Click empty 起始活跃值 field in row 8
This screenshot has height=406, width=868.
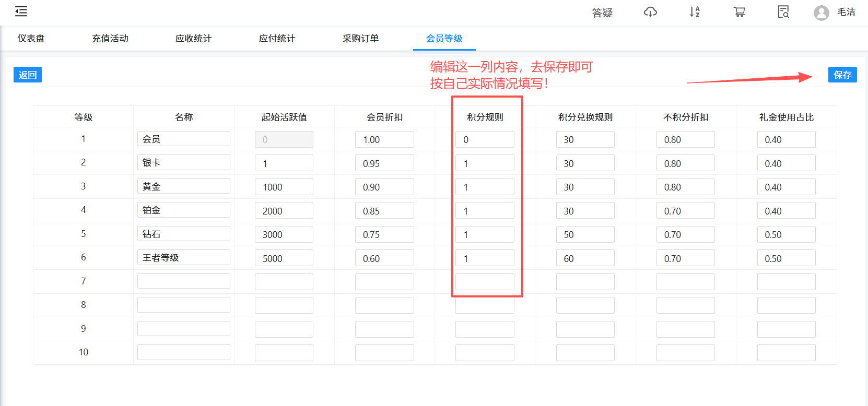point(284,305)
